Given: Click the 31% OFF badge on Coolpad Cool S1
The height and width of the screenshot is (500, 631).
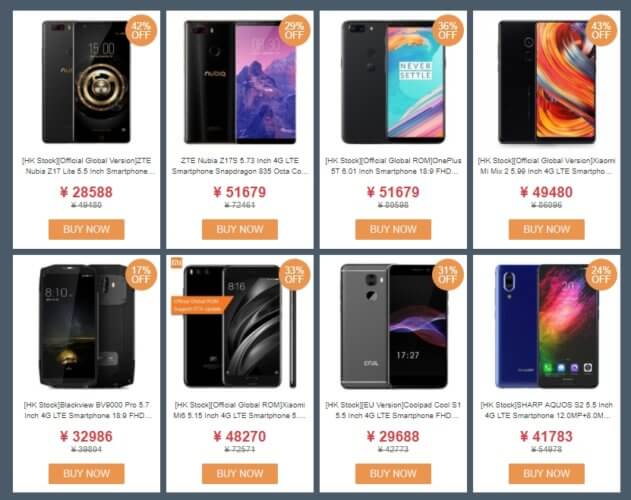Looking at the screenshot, I should (x=447, y=275).
